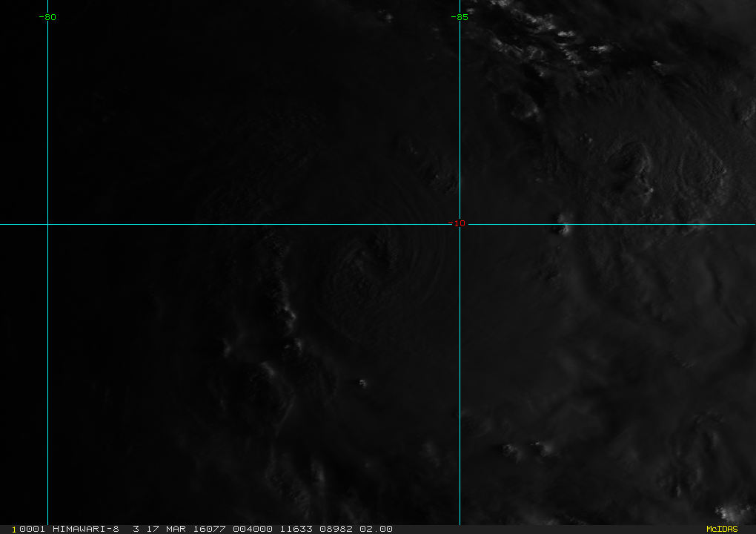Click the bright cloud in bottom-right corner

click(733, 512)
